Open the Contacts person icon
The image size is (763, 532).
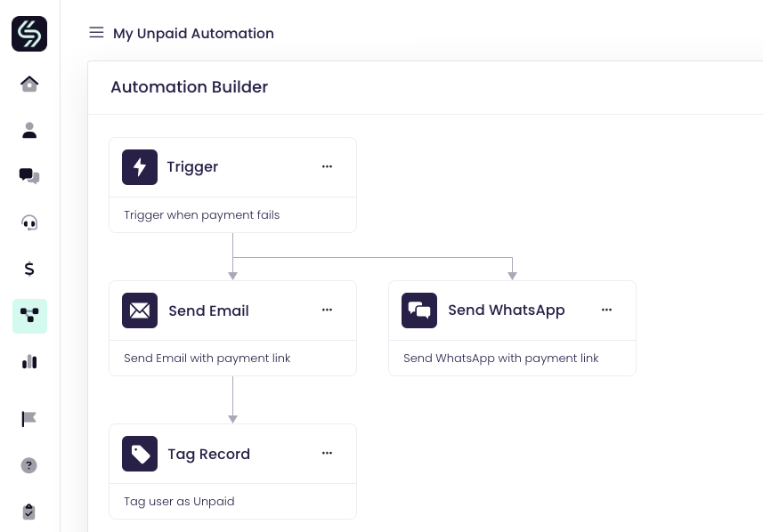[x=29, y=131]
